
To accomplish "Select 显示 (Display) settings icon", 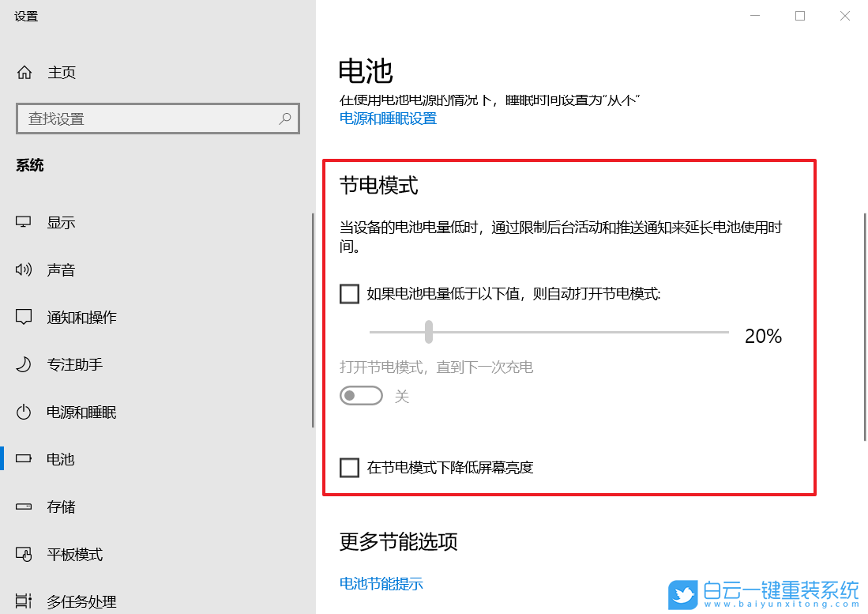I will tap(24, 222).
